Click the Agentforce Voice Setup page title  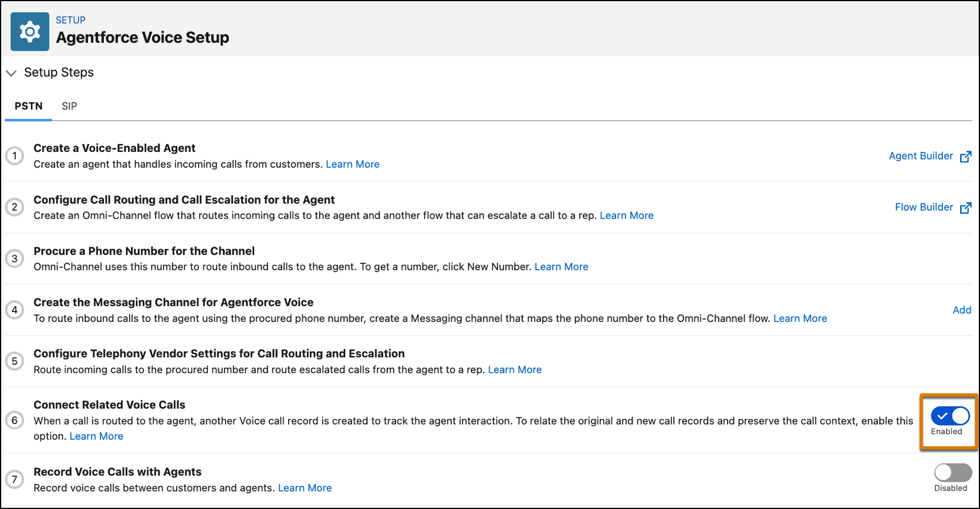[x=143, y=38]
